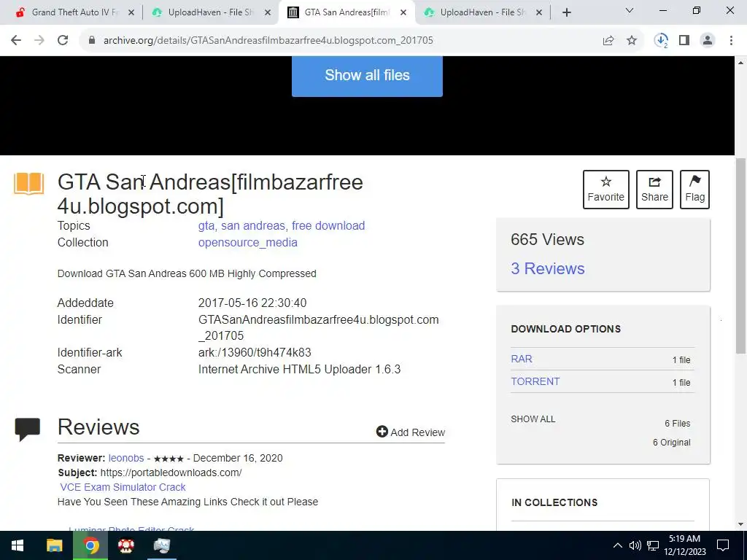Open the VCE Exam Simulator Crack link
Screen dimensions: 747x560
[x=123, y=487]
